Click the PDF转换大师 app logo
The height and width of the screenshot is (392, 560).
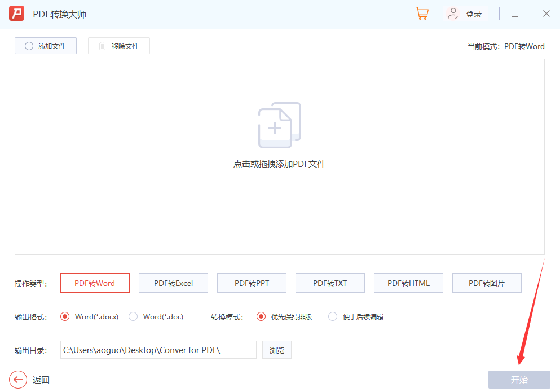[17, 14]
